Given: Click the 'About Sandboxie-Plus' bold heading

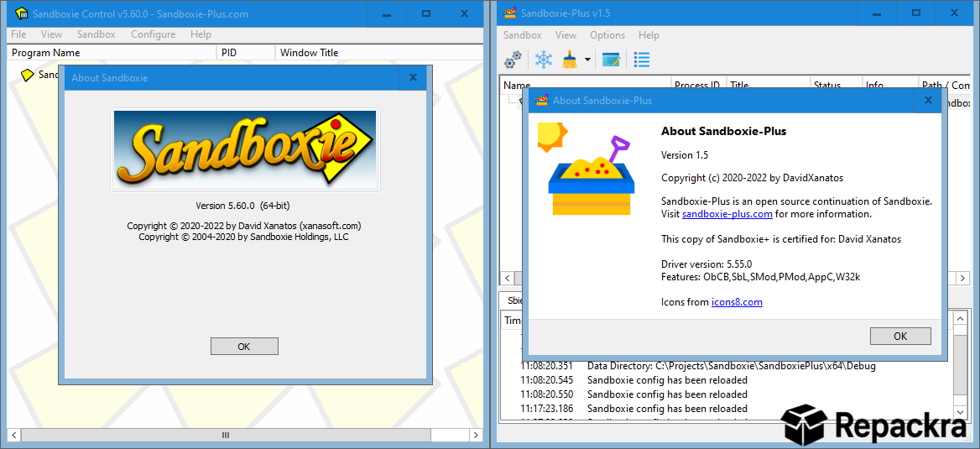Looking at the screenshot, I should point(724,131).
